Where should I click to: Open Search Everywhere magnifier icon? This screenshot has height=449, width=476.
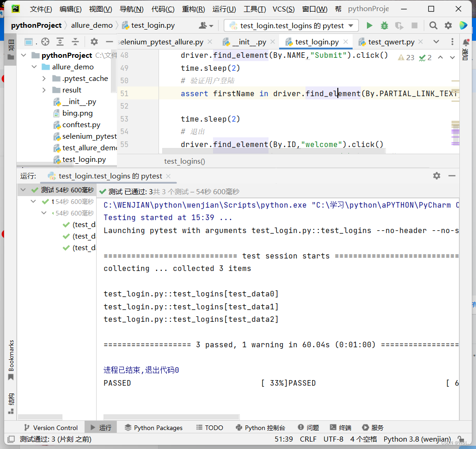433,25
